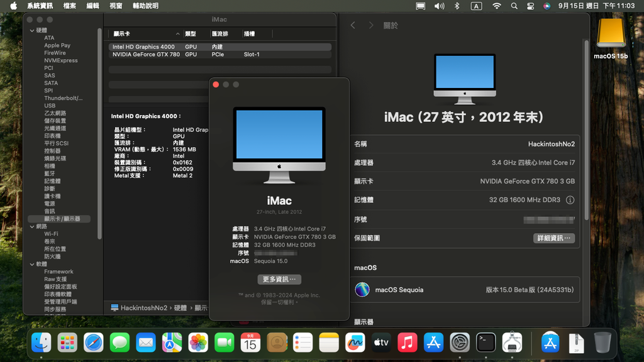Open Spotlight search in menu bar
The height and width of the screenshot is (362, 644).
[514, 6]
